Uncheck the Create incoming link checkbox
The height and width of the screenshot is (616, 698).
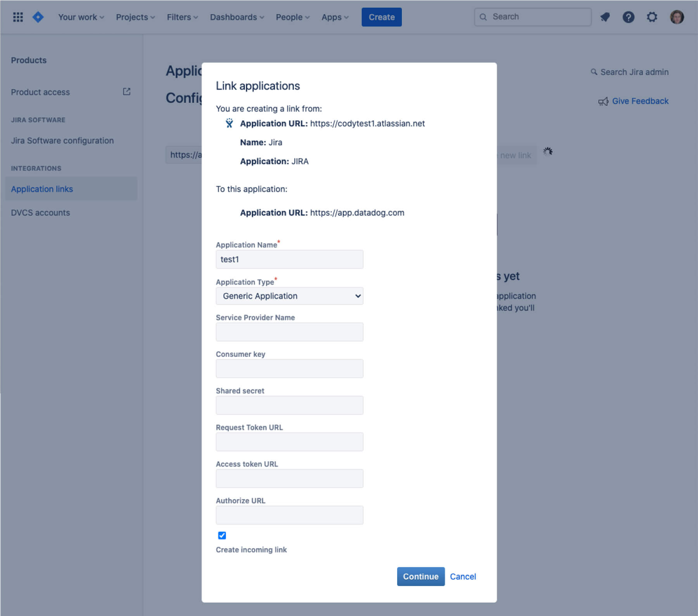coord(222,535)
